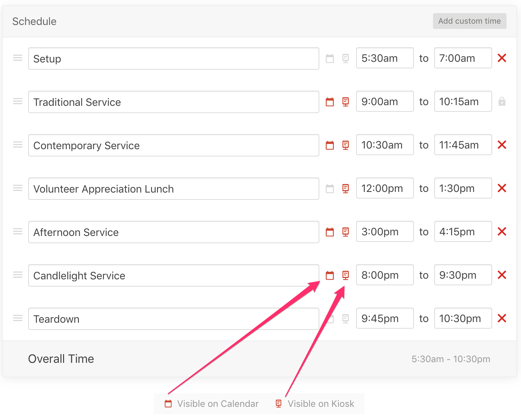Hide Candlelight Service from the calendar

click(x=330, y=275)
